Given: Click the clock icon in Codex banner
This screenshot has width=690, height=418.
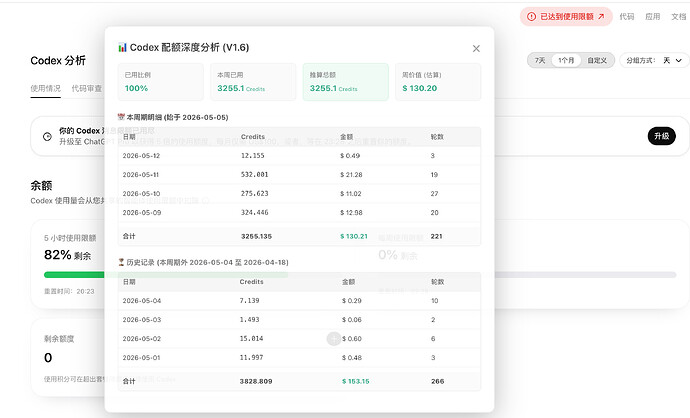Looking at the screenshot, I should [48, 136].
